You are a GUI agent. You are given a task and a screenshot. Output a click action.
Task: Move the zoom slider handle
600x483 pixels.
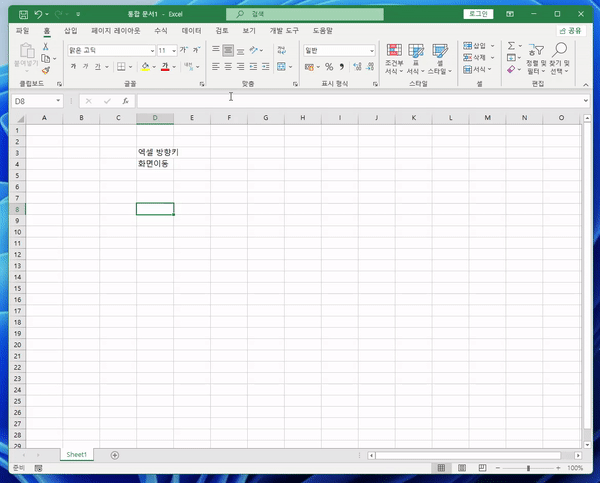pos(528,468)
